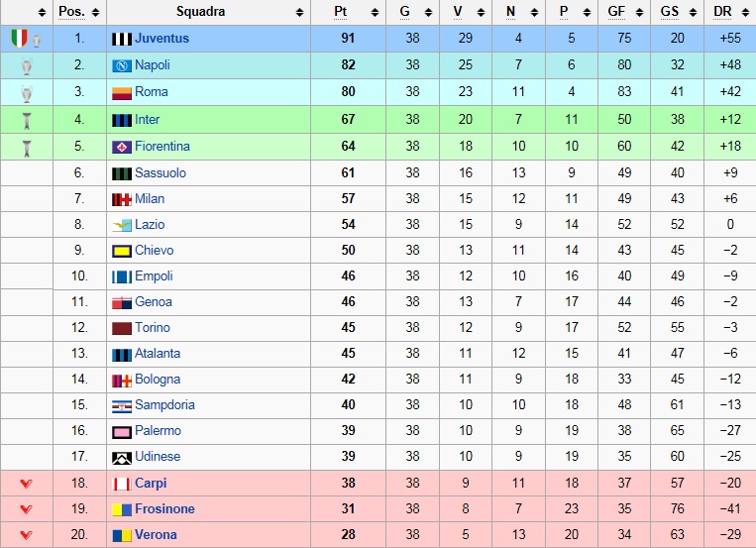Sort by GF goals scored arrows
This screenshot has width=756, height=548.
(x=639, y=13)
